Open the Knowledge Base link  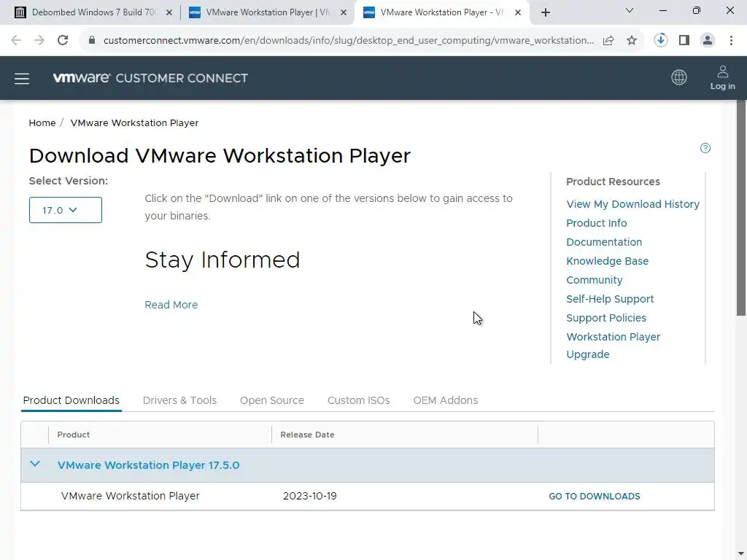click(x=608, y=262)
